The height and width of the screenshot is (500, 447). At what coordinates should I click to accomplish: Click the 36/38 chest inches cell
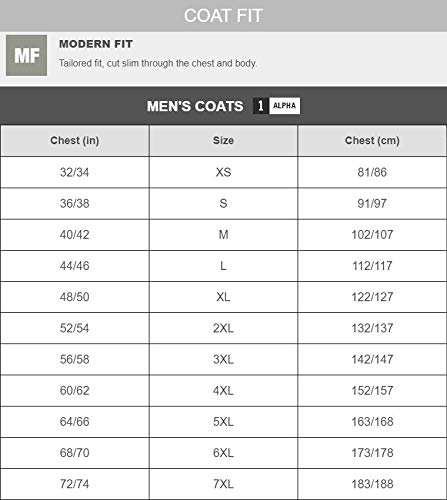coord(75,204)
